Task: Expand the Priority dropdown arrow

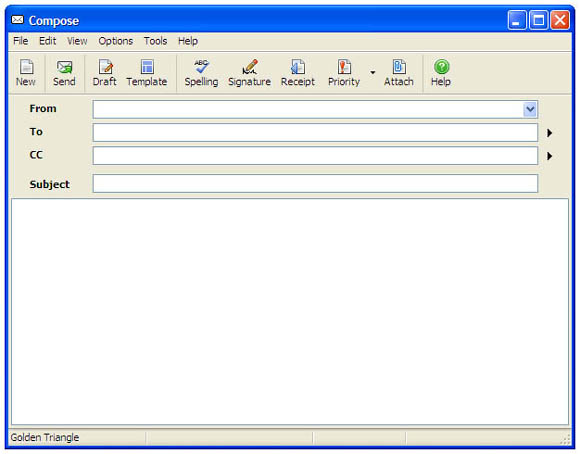Action: [x=373, y=73]
